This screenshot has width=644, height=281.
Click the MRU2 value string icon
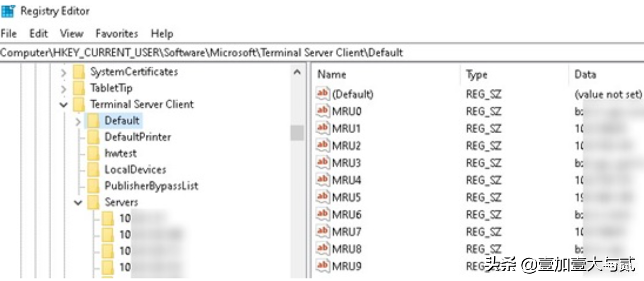(323, 146)
